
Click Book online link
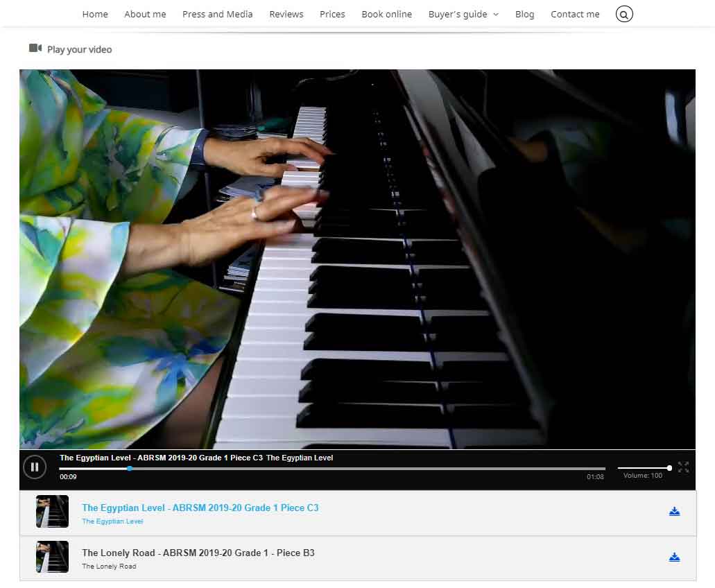coord(386,14)
